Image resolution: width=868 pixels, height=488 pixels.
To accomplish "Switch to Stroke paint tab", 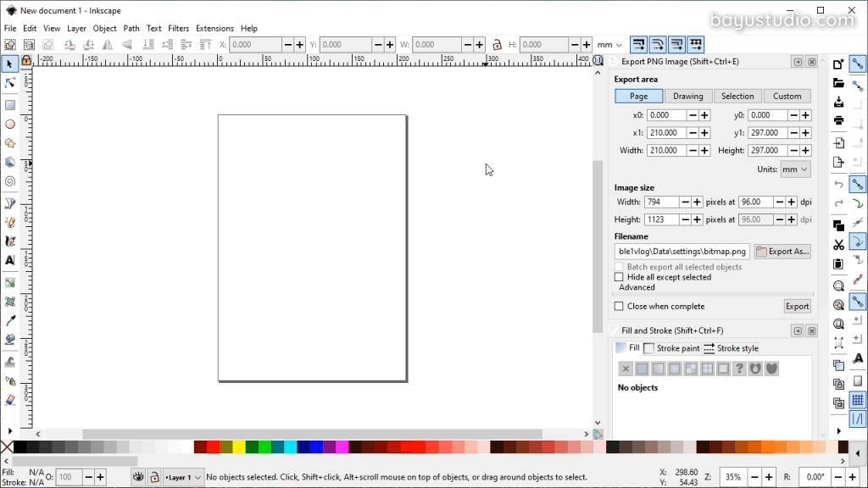I will [x=672, y=348].
